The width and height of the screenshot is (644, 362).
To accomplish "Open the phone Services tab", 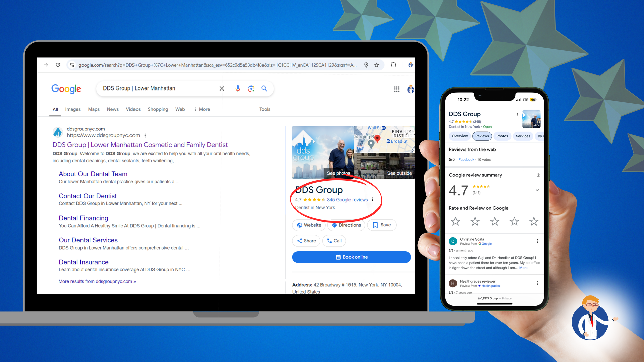I will pyautogui.click(x=523, y=136).
